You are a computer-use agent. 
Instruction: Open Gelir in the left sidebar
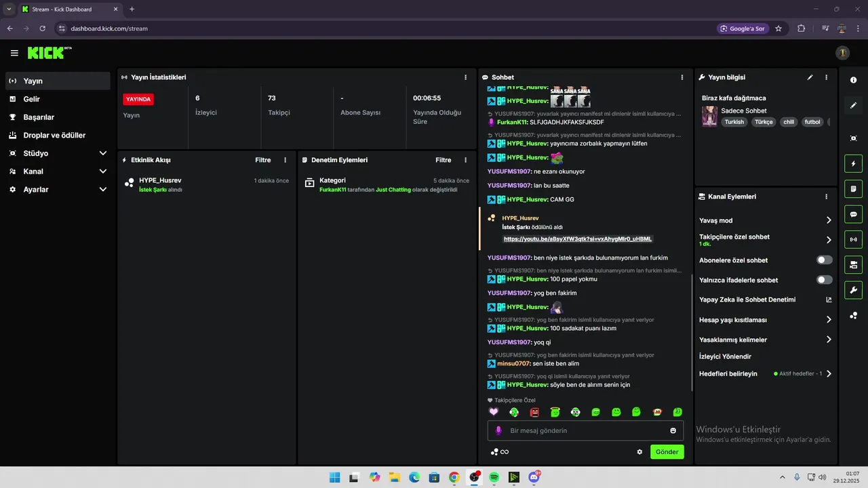click(x=58, y=99)
